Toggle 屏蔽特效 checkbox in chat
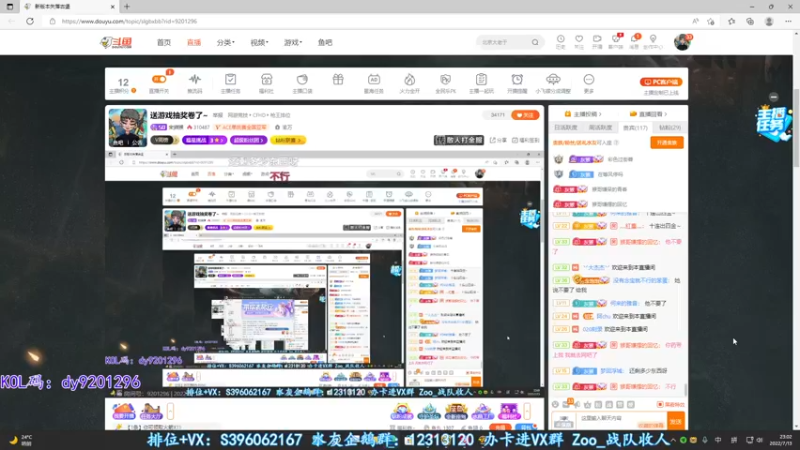 pos(671,405)
